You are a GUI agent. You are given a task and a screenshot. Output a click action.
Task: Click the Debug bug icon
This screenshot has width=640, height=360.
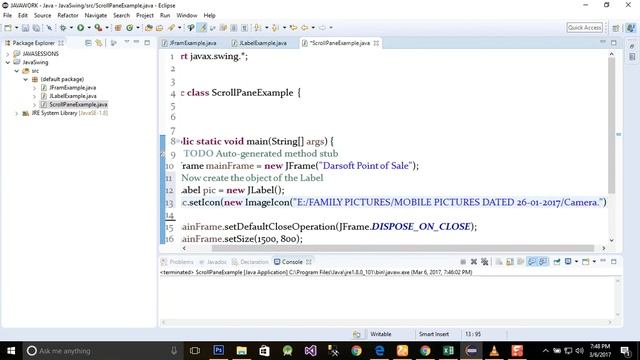tap(63, 28)
